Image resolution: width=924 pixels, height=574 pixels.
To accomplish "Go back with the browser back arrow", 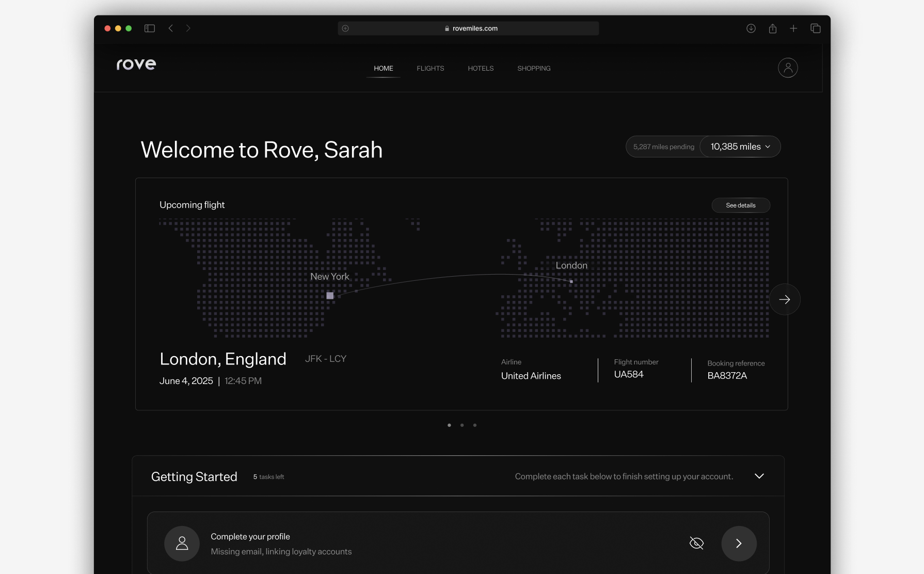I will click(170, 28).
